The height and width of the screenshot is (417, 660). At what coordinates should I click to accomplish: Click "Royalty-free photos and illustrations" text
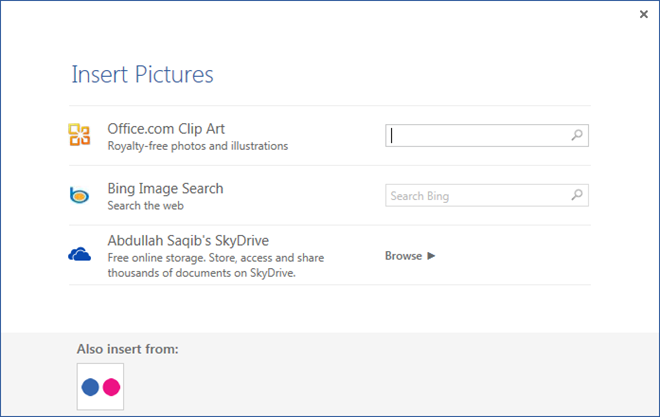[198, 146]
